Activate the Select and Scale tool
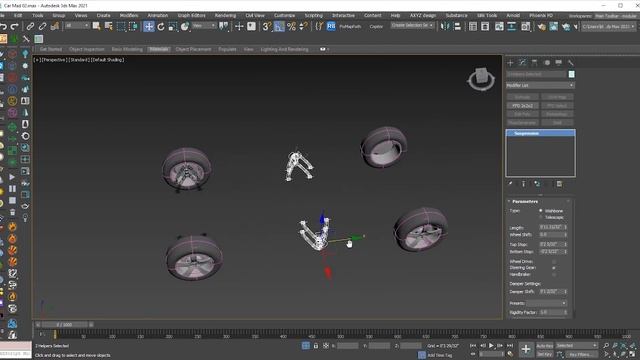This screenshot has height=360, width=640. click(x=173, y=27)
